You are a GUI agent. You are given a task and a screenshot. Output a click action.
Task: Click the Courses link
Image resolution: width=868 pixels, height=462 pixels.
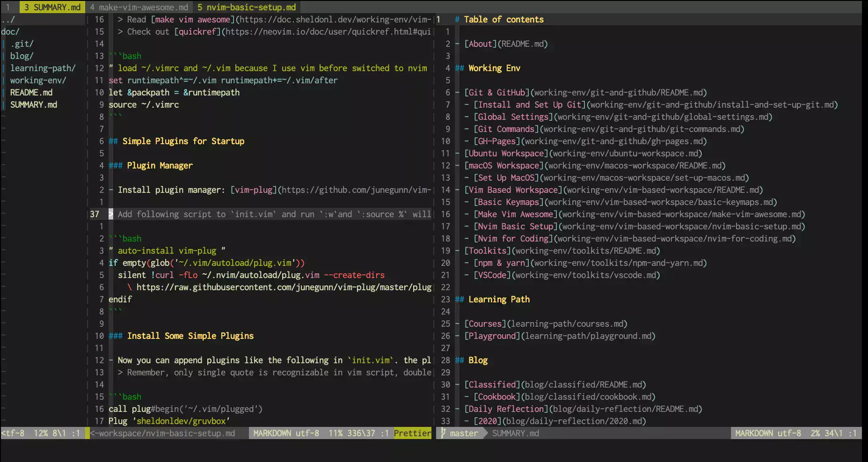tap(485, 323)
